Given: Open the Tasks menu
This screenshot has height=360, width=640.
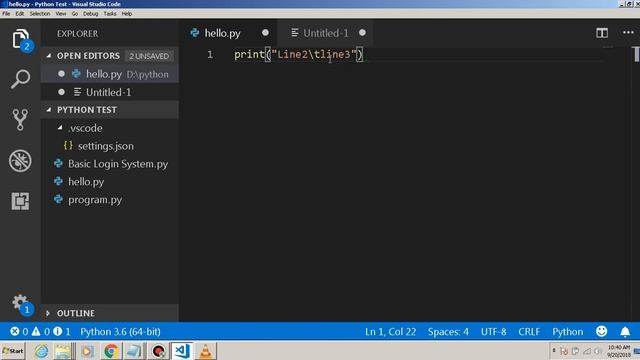Looking at the screenshot, I should (110, 13).
